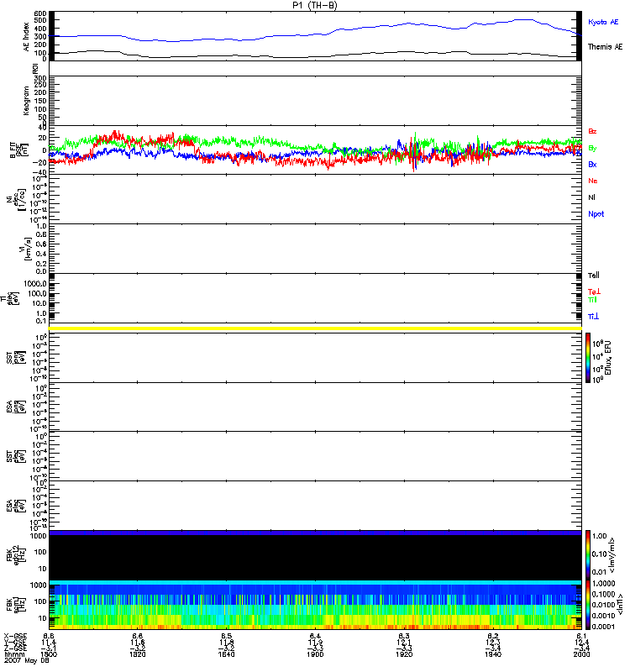Select the Themis AE legend label
This screenshot has height=672, width=630.
[605, 47]
